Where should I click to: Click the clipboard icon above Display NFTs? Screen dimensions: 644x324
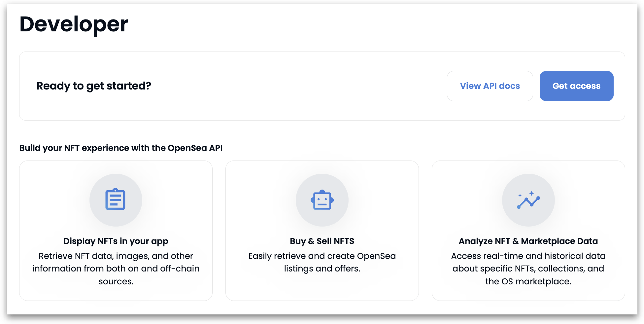point(116,200)
